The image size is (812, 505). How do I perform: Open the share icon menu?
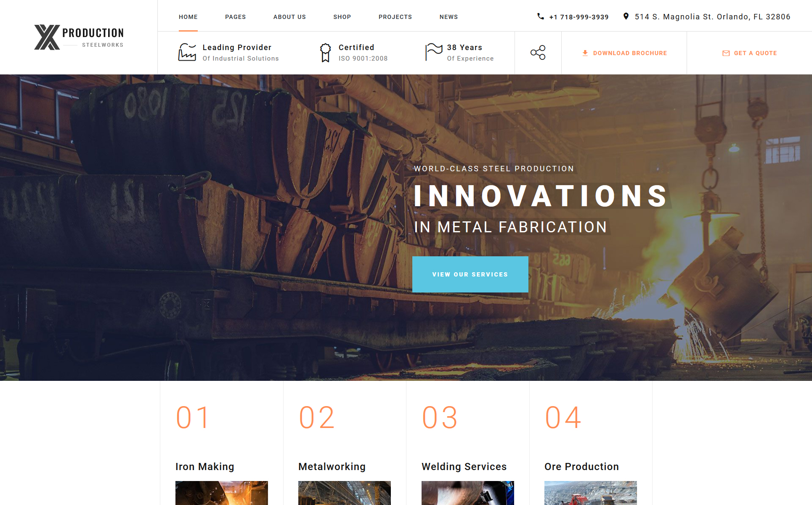click(x=538, y=53)
